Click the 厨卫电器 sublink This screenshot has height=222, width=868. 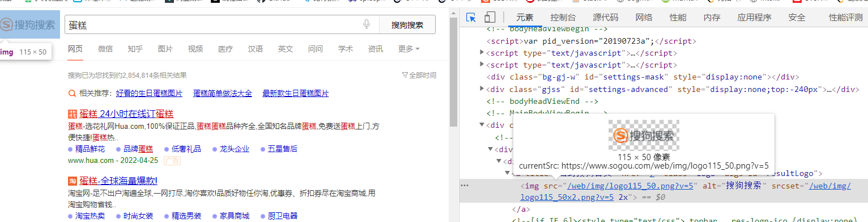click(283, 216)
